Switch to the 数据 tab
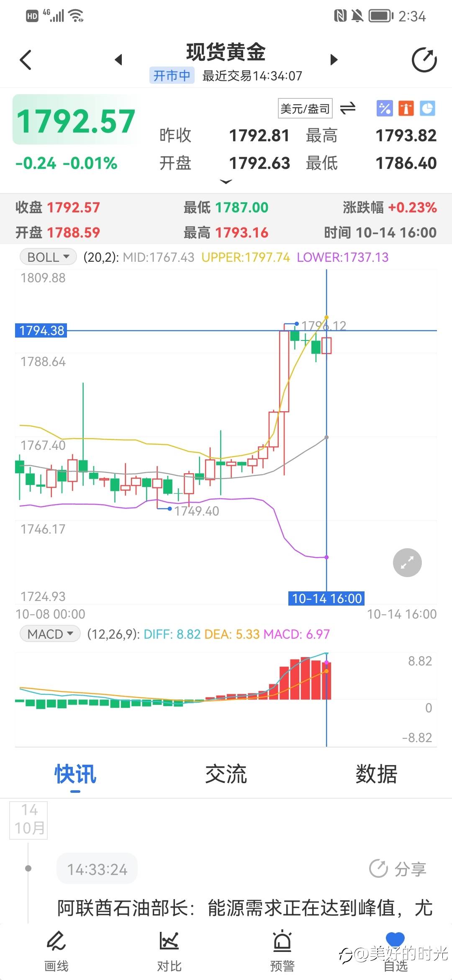Viewport: 452px width, 980px height. coord(376,774)
